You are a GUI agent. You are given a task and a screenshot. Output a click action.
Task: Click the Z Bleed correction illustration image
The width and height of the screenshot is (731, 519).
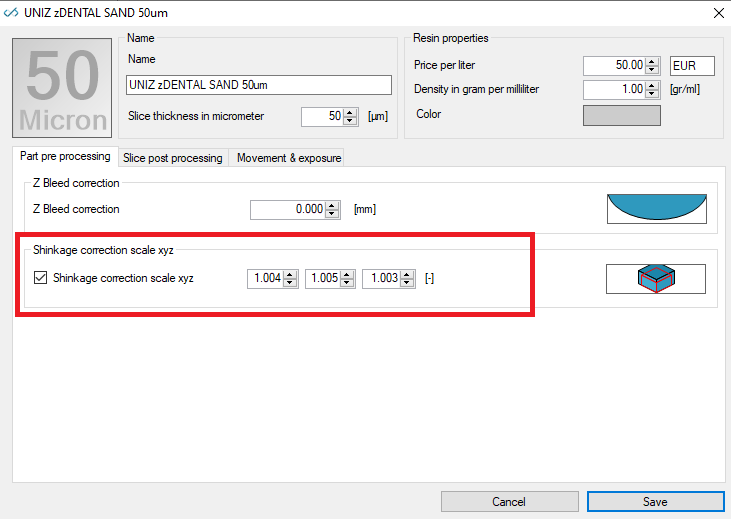point(656,208)
